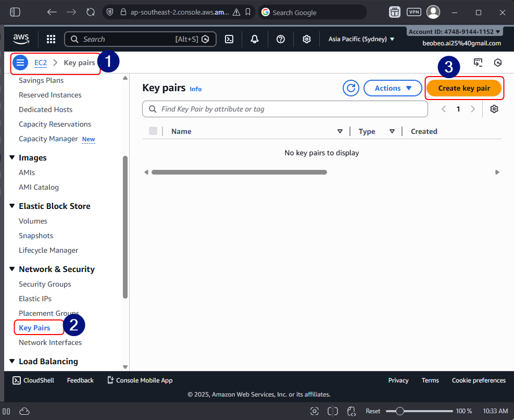Open console settings gear in top bar
The height and width of the screenshot is (420, 514).
(307, 39)
